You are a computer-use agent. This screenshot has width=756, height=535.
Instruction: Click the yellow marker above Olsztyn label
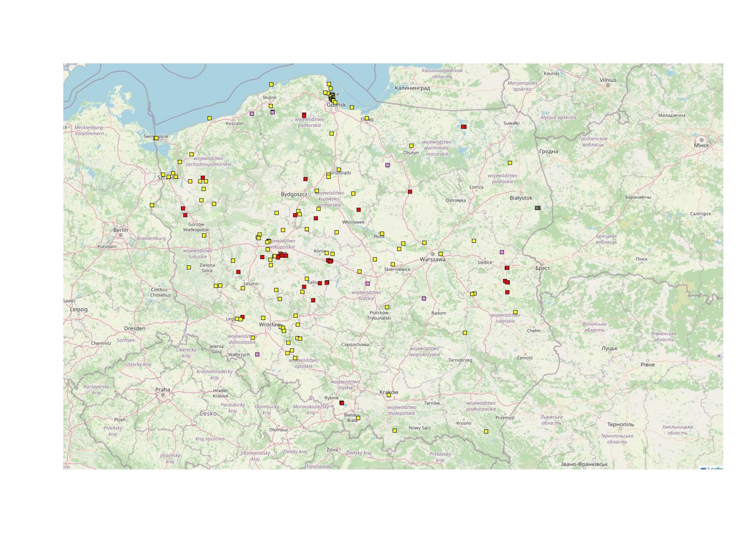[x=411, y=146]
